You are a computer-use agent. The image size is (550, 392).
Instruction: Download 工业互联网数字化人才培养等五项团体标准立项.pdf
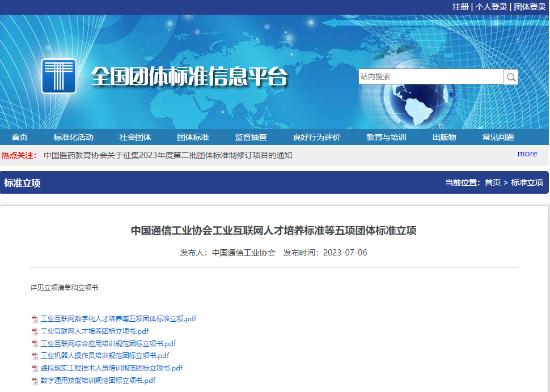[x=119, y=319]
